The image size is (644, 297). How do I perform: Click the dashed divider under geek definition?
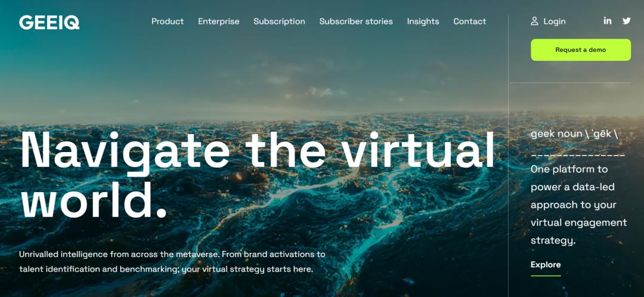point(578,155)
